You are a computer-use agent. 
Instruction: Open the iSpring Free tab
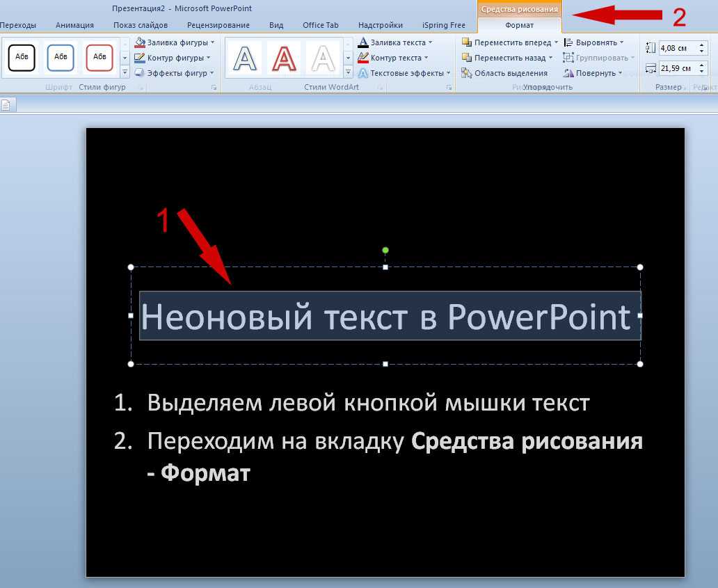click(x=443, y=25)
